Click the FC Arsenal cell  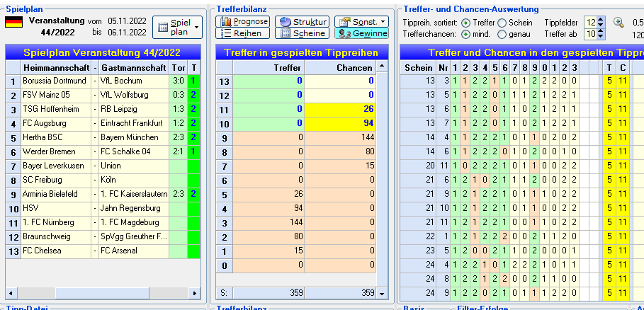[x=134, y=251]
